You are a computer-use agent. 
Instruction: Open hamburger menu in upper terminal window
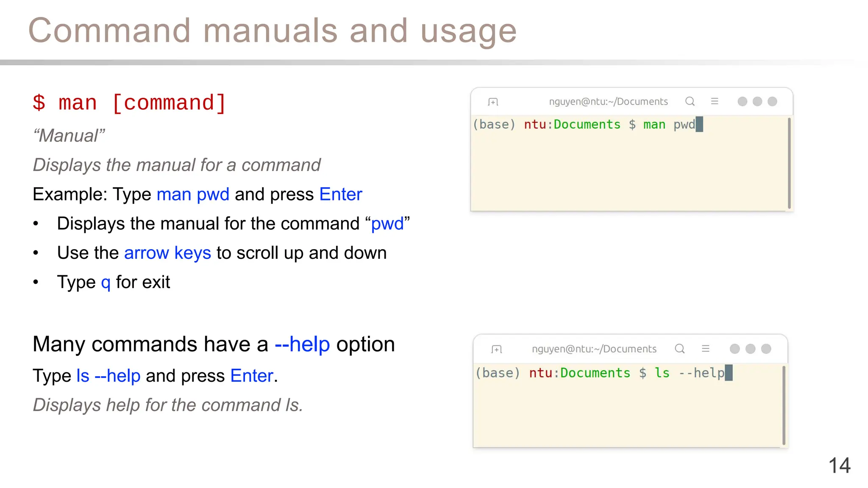tap(715, 101)
